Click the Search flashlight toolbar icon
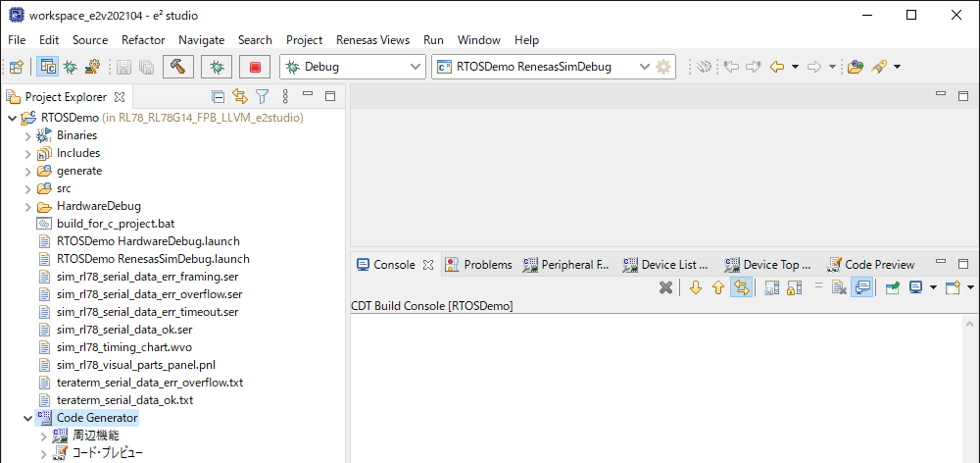 pos(880,67)
